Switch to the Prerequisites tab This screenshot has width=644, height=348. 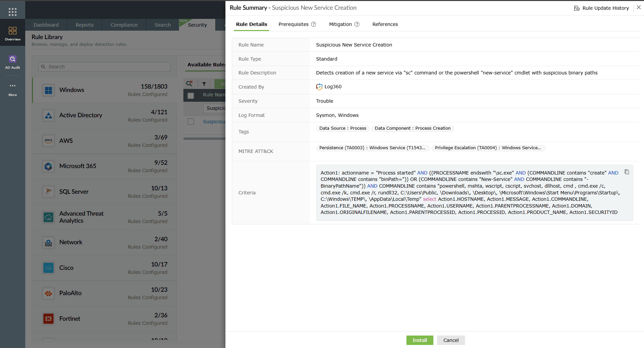[x=293, y=24]
